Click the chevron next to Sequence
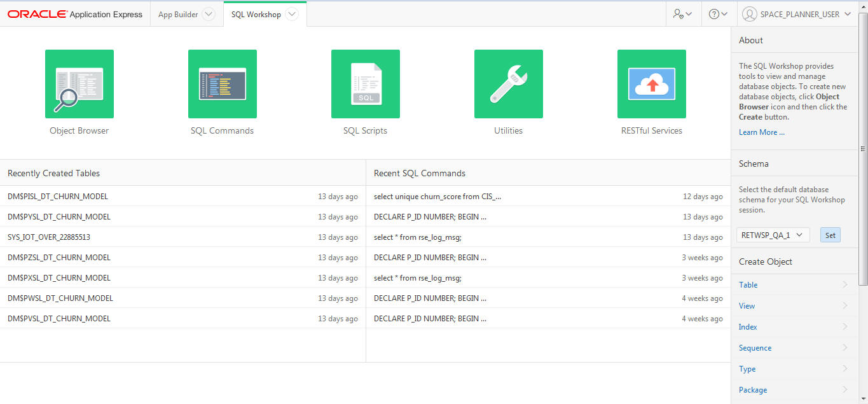 click(845, 347)
